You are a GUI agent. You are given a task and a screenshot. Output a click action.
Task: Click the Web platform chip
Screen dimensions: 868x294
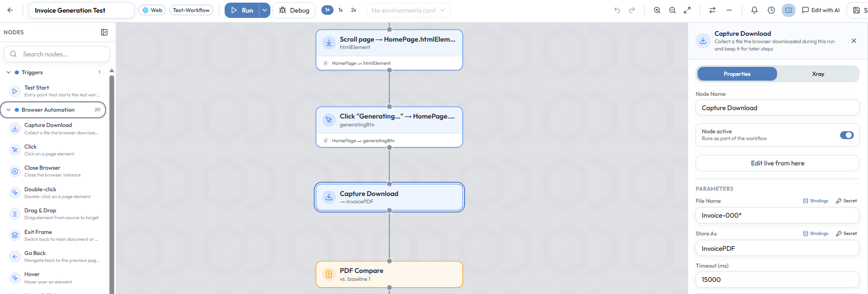pos(152,10)
